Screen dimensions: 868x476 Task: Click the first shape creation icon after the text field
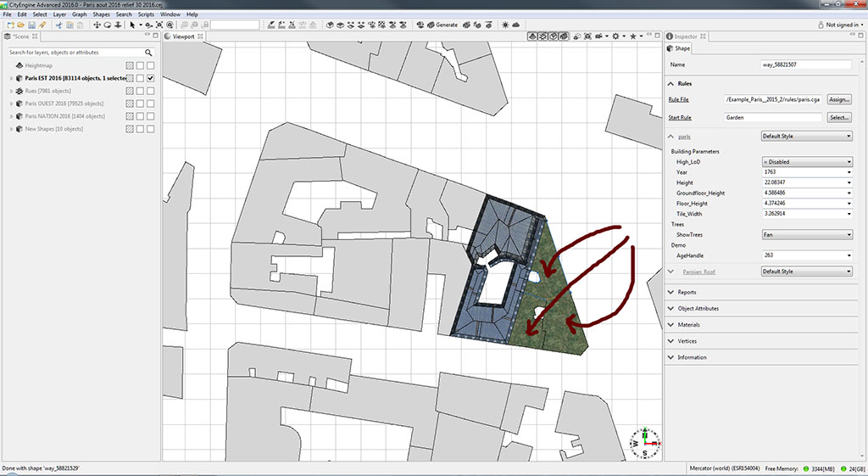pyautogui.click(x=272, y=25)
